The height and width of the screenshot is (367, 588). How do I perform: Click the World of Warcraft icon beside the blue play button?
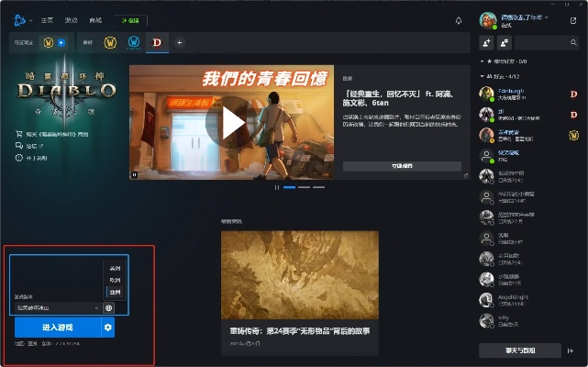point(49,43)
